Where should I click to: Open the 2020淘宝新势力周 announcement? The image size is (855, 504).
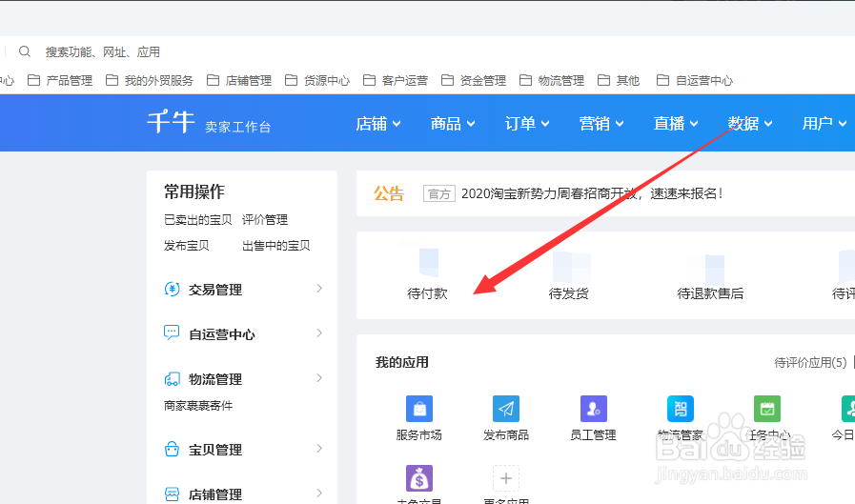pos(592,193)
